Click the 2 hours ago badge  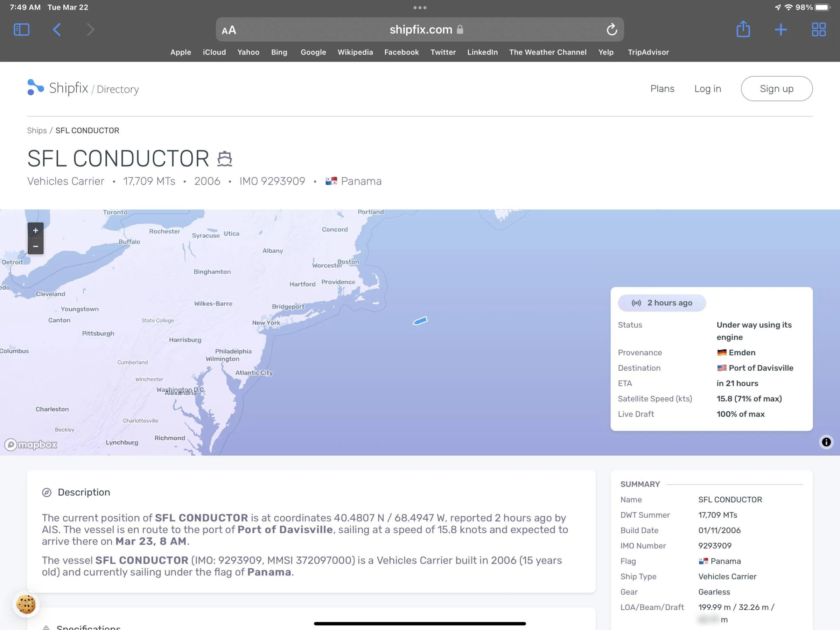662,303
